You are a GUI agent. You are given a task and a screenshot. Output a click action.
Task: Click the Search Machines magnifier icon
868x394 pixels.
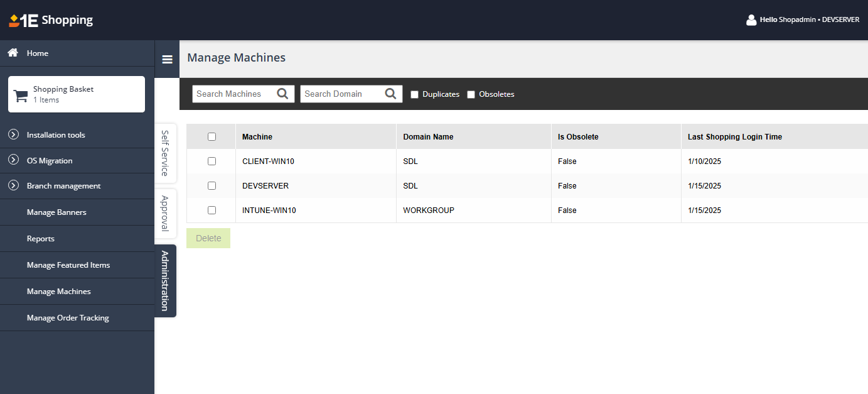point(282,94)
